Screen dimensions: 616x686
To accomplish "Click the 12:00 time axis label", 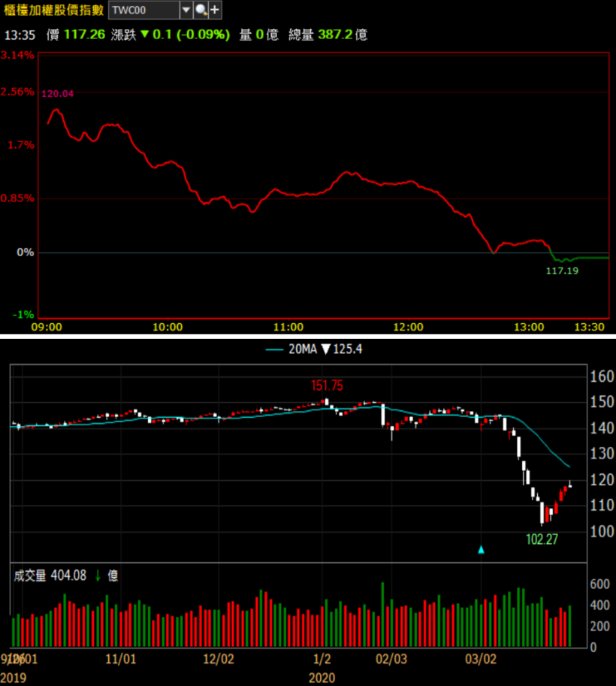I will coord(408,327).
